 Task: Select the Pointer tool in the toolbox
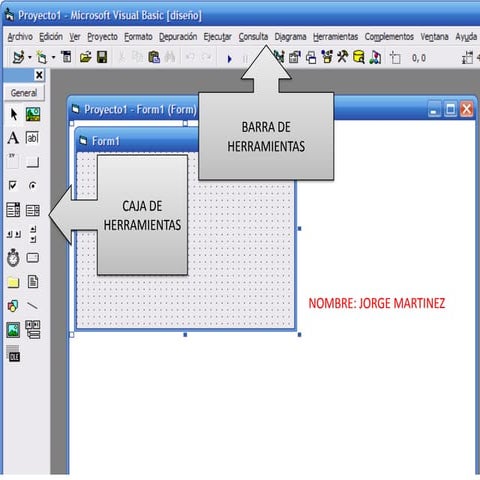13,114
